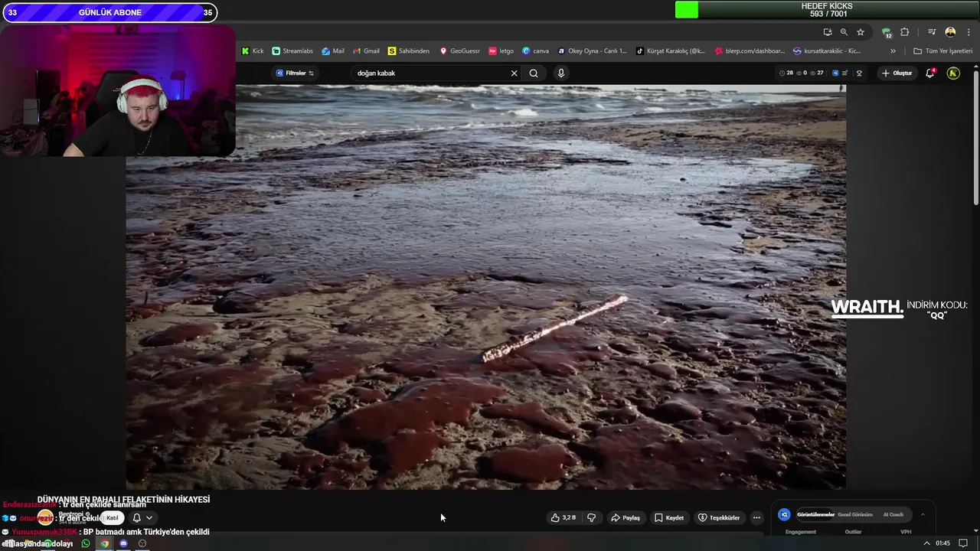Open Discord from the taskbar
This screenshot has height=551, width=980.
(123, 543)
